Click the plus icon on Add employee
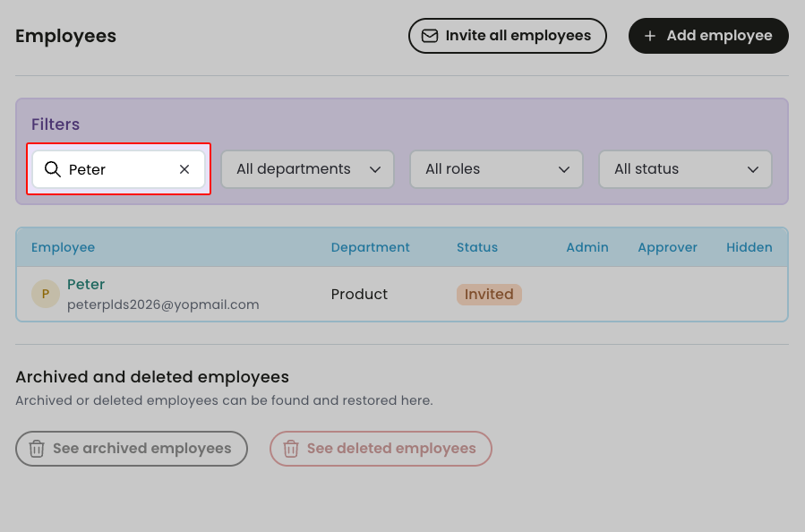The height and width of the screenshot is (532, 805). [x=650, y=36]
